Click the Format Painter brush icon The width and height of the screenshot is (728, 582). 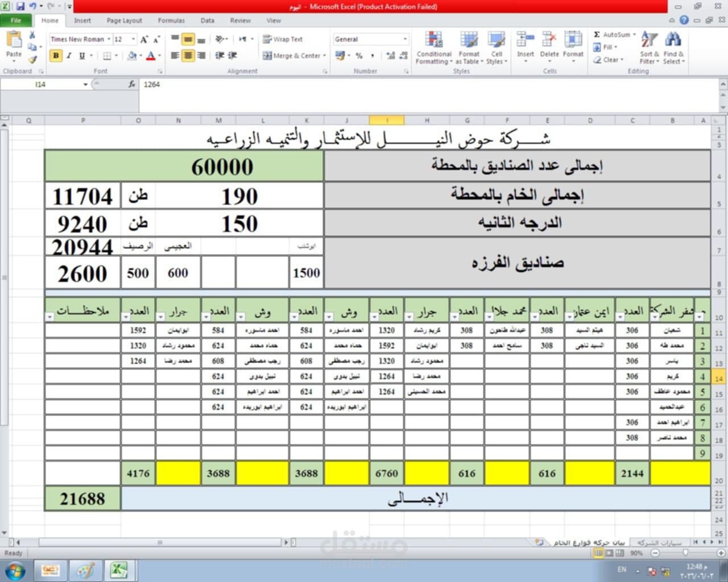click(32, 59)
